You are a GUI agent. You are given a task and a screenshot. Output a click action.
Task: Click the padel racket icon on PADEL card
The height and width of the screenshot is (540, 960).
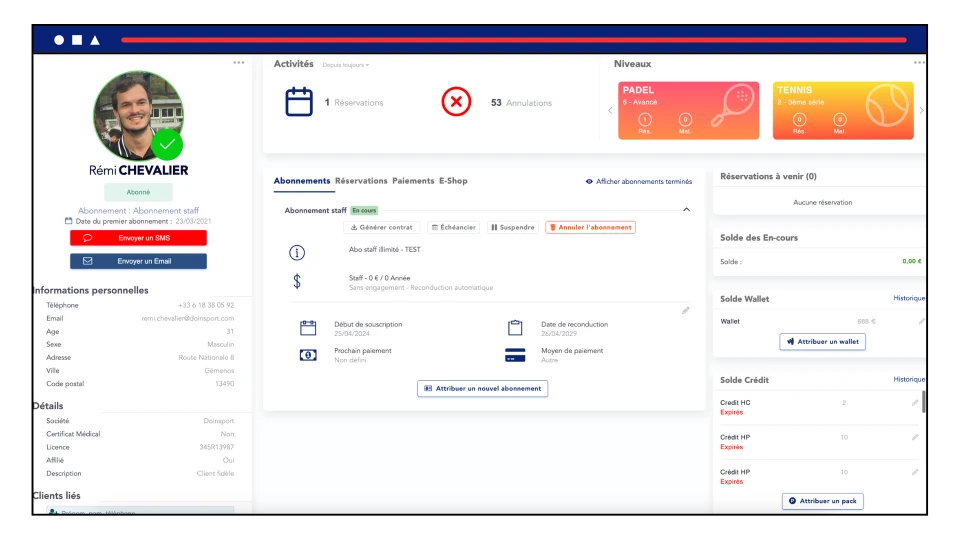[733, 106]
